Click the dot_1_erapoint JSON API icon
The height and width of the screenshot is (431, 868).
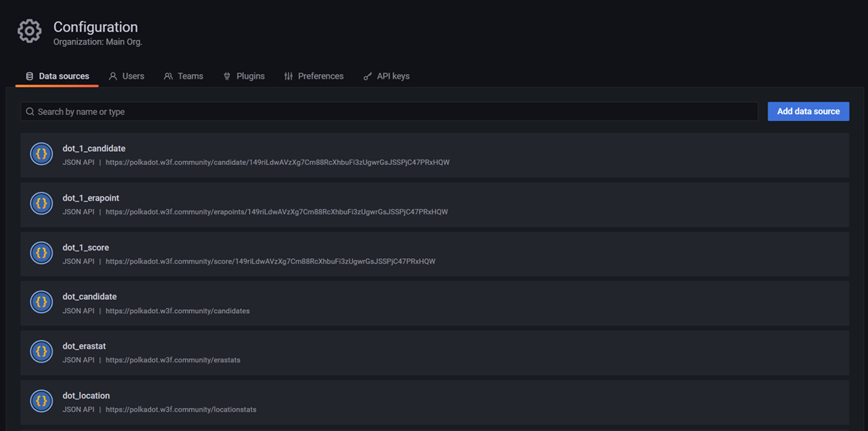pyautogui.click(x=42, y=204)
